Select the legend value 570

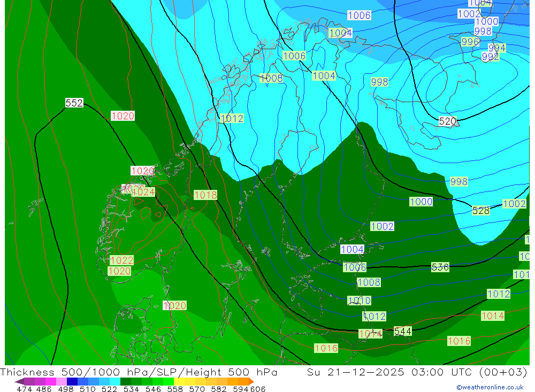[x=197, y=389]
